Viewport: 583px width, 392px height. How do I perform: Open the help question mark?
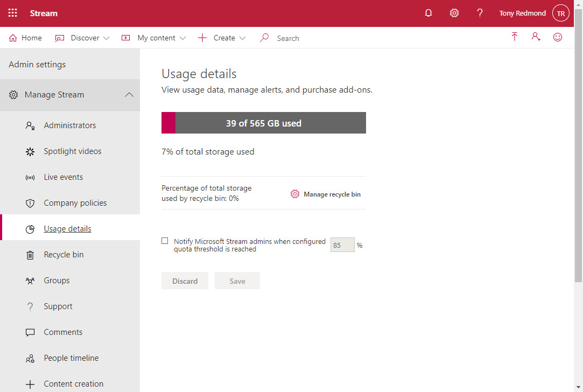[x=480, y=13]
